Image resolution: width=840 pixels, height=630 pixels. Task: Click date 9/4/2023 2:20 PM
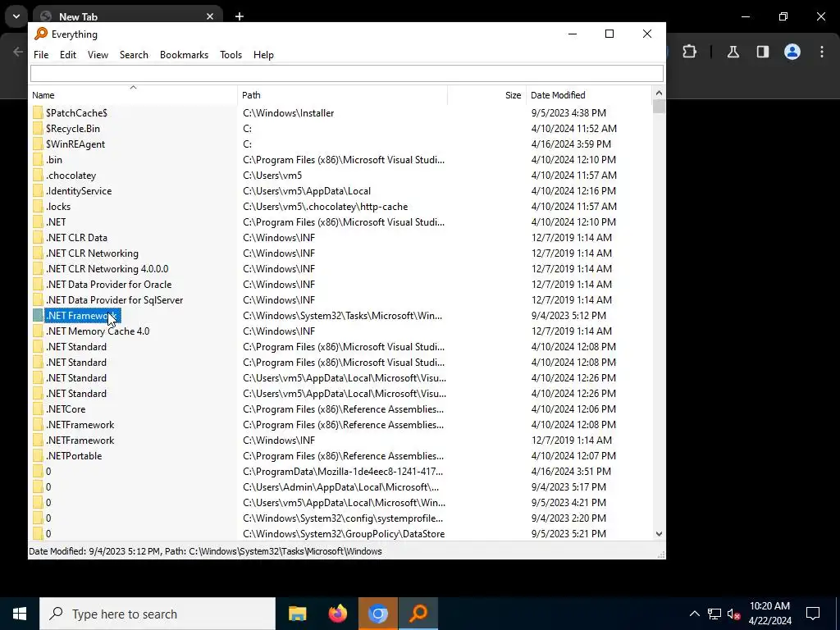[568, 518]
